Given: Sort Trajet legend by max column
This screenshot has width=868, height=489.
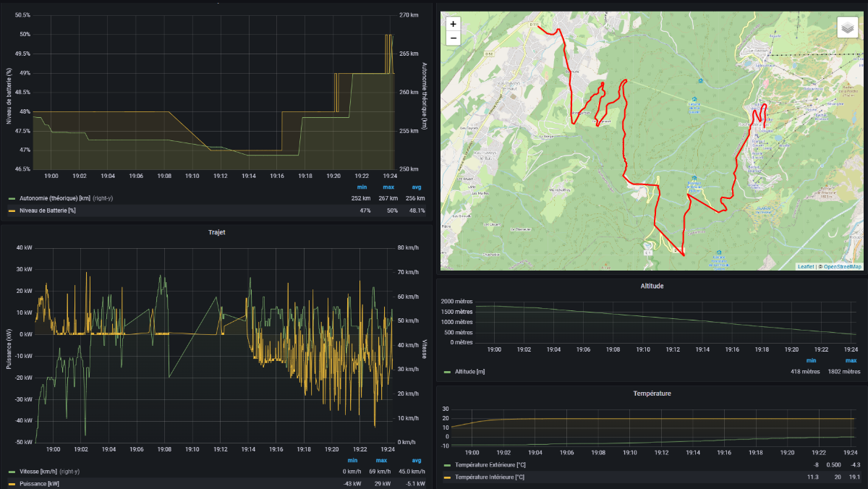Looking at the screenshot, I should point(381,460).
